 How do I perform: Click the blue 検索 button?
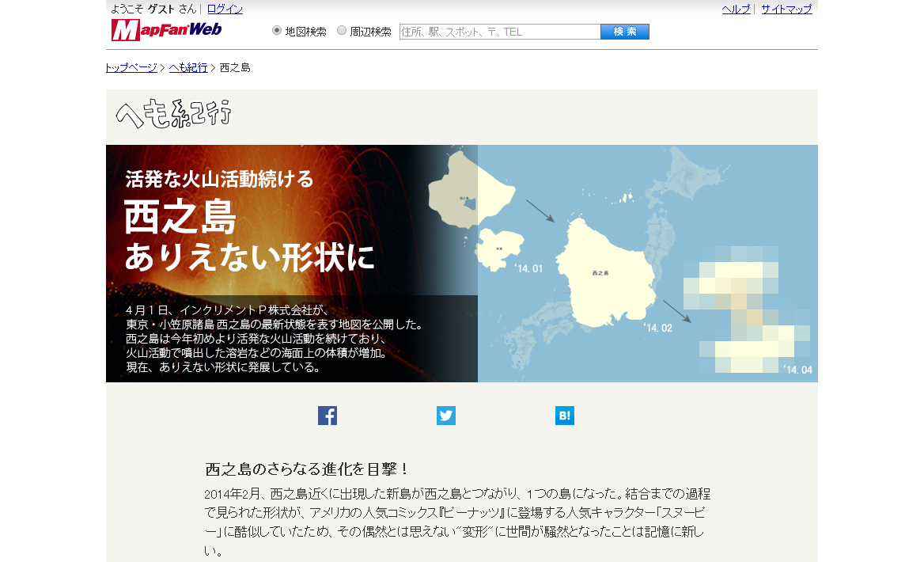click(625, 32)
